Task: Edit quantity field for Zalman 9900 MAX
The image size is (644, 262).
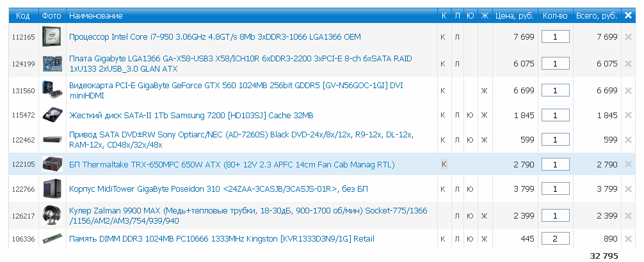Action: pos(555,215)
